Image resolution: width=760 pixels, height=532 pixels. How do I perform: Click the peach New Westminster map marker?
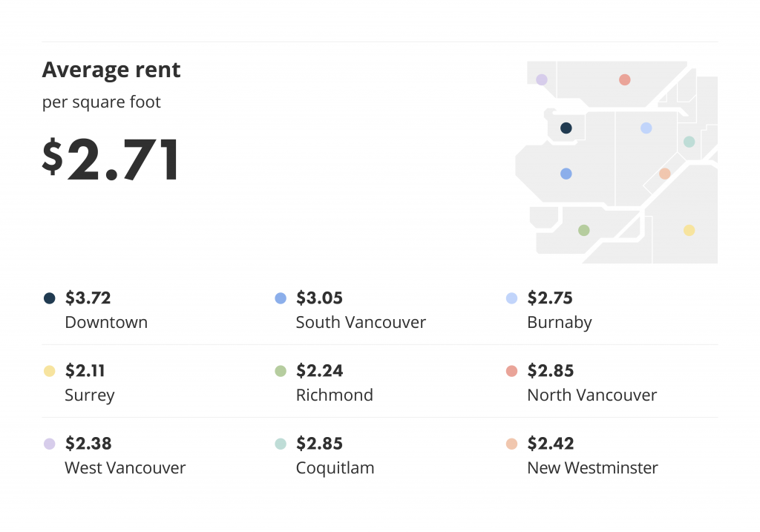tap(664, 174)
